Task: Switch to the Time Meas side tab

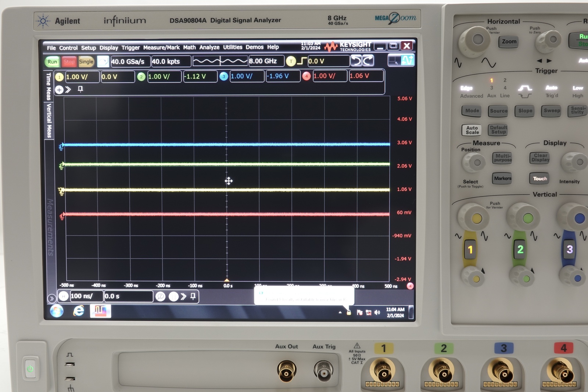Action: pos(49,87)
